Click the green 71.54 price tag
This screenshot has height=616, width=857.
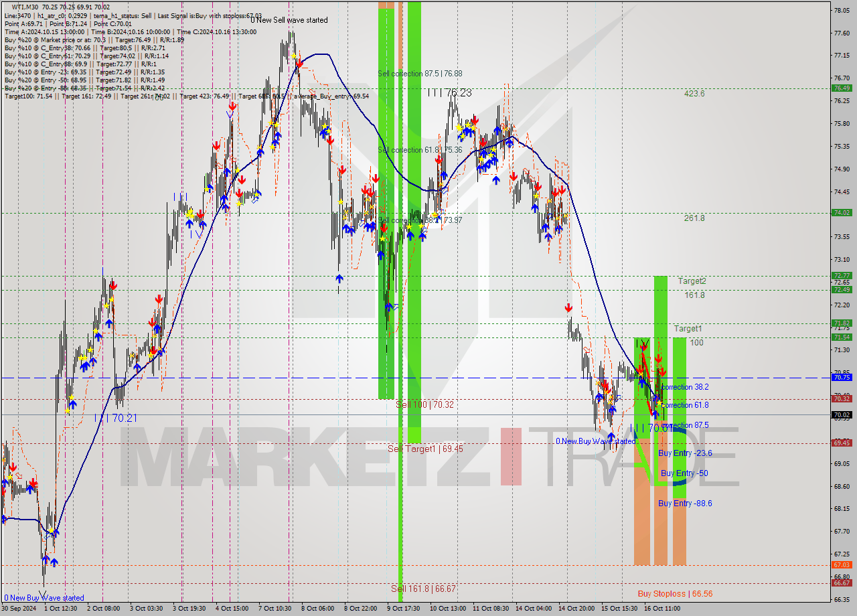tap(842, 337)
